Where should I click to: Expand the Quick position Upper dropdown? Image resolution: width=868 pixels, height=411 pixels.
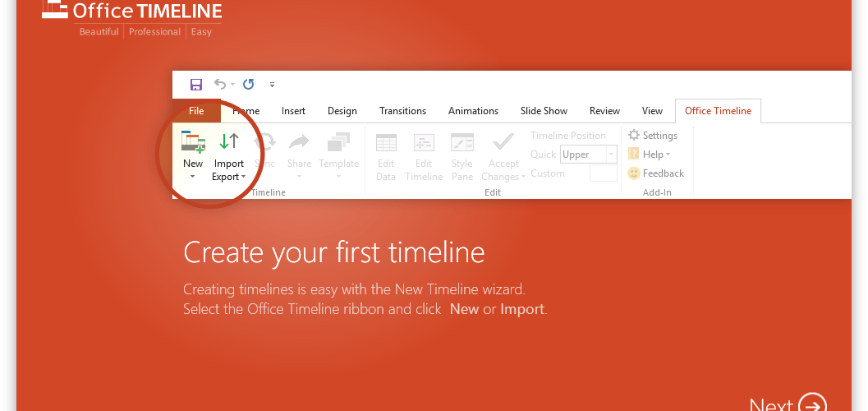(x=611, y=155)
